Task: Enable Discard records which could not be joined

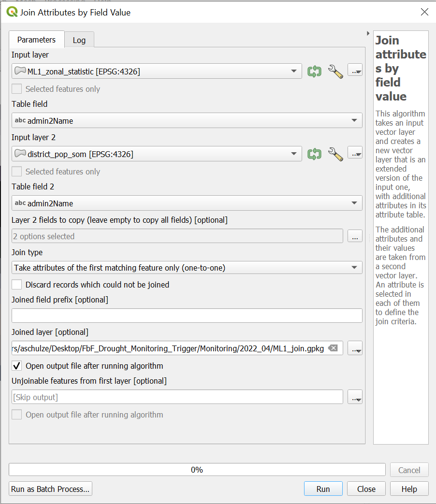Action: (x=17, y=285)
